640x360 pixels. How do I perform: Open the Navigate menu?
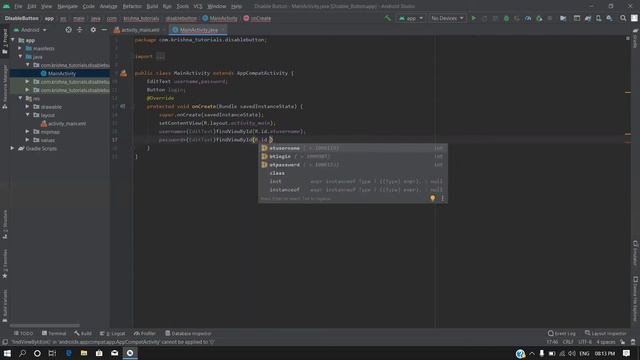pyautogui.click(x=67, y=6)
